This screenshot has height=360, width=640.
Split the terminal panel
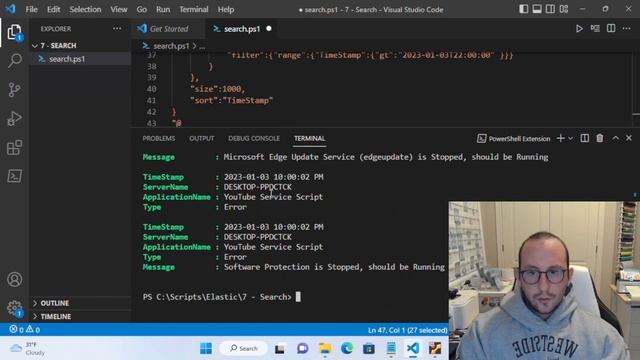[x=584, y=138]
